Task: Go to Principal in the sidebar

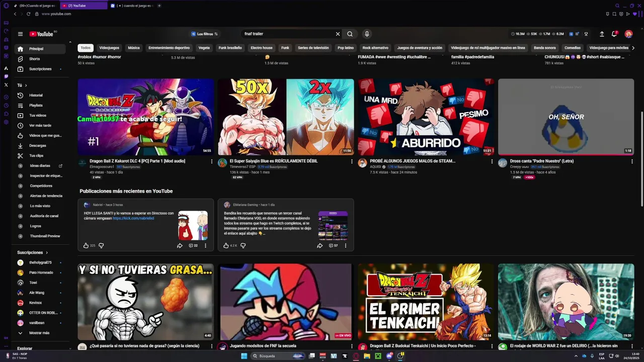Action: pyautogui.click(x=40, y=49)
